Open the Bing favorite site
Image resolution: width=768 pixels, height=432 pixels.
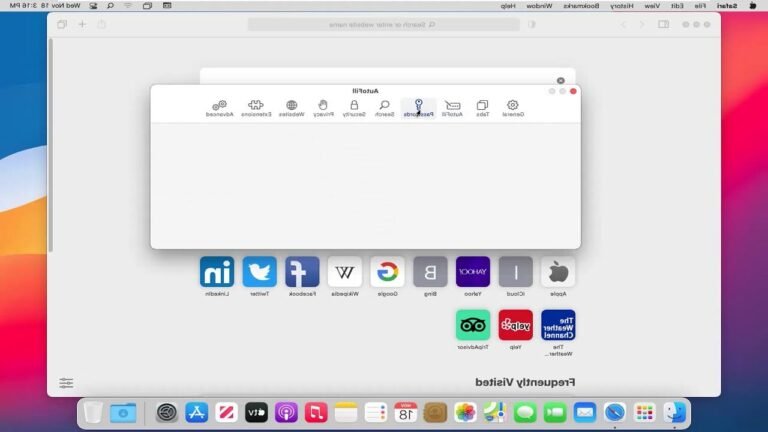tap(430, 272)
